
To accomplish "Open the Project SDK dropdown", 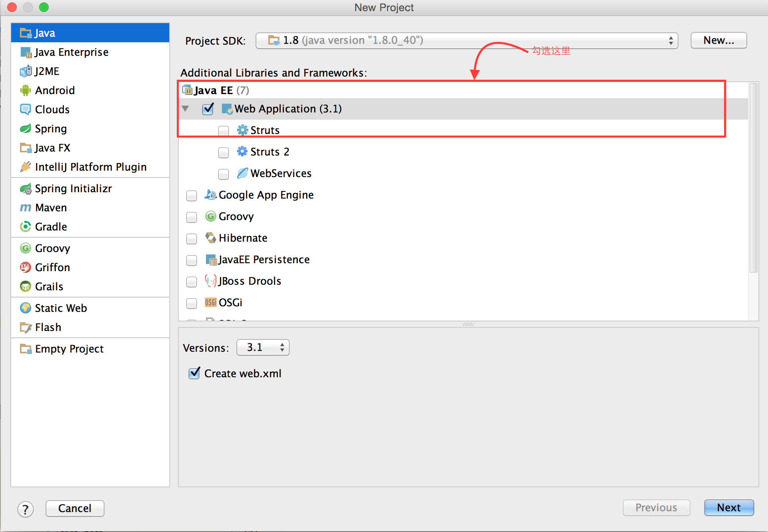I will click(x=467, y=40).
